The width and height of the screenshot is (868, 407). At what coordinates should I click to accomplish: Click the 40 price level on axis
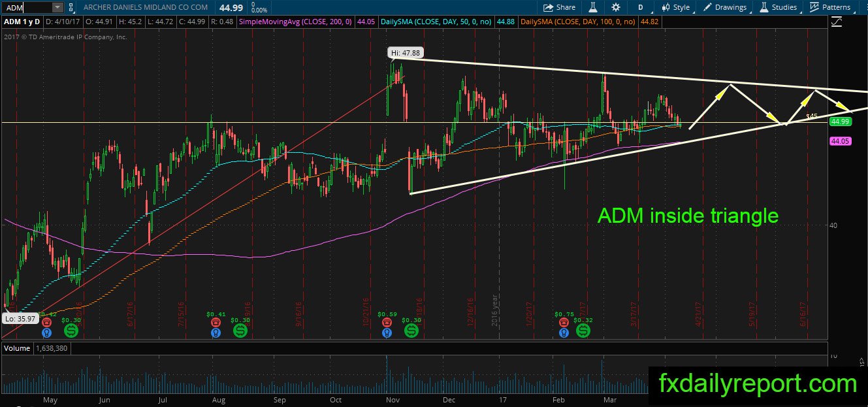pyautogui.click(x=833, y=226)
